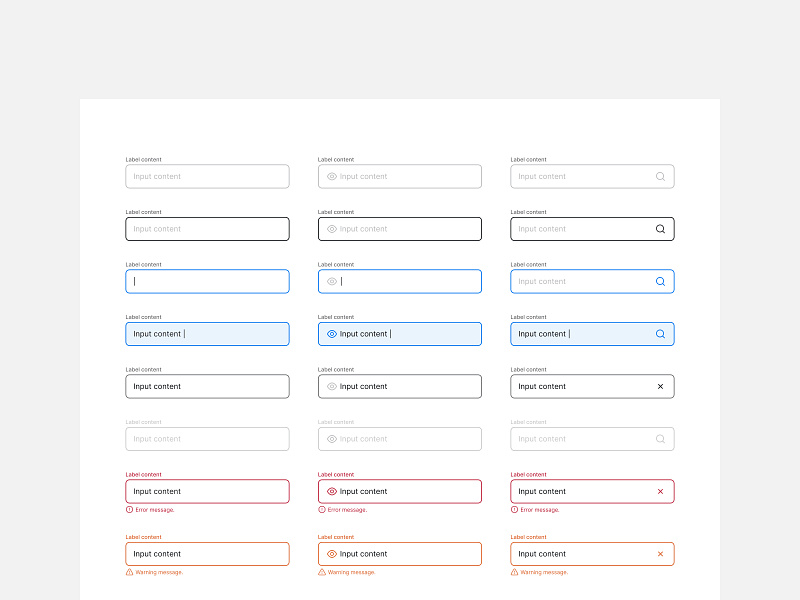
Task: Click the error alert circle icon beside Error message
Action: 127,509
